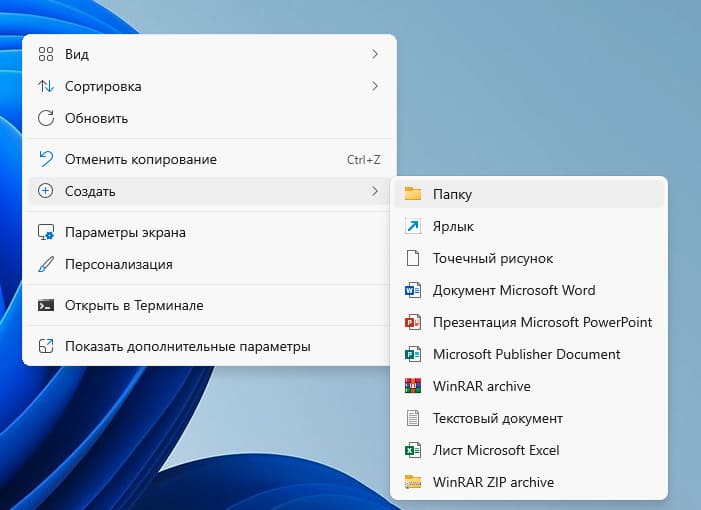Click the PowerPoint icon in the submenu
The width and height of the screenshot is (701, 510).
(413, 322)
